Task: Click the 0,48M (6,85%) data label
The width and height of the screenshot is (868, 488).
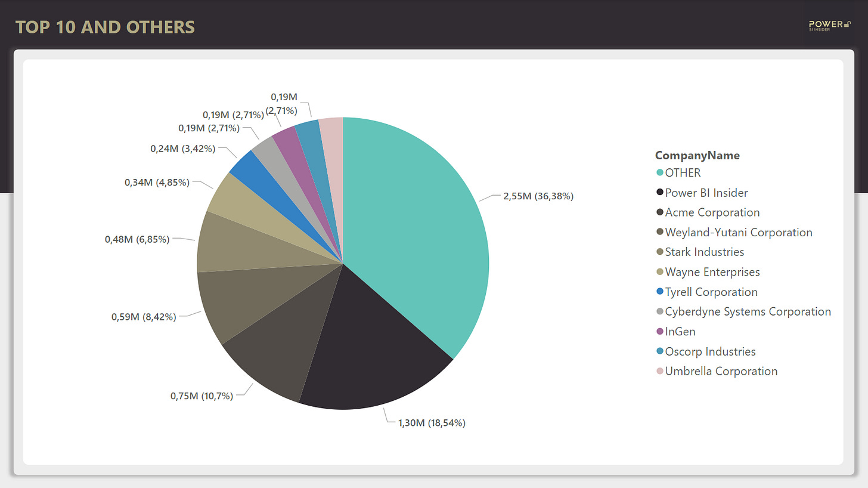Action: (137, 239)
